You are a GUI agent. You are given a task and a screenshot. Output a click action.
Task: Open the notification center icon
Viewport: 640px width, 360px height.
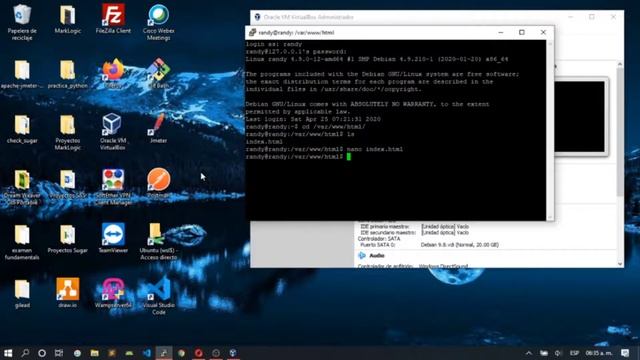click(625, 353)
